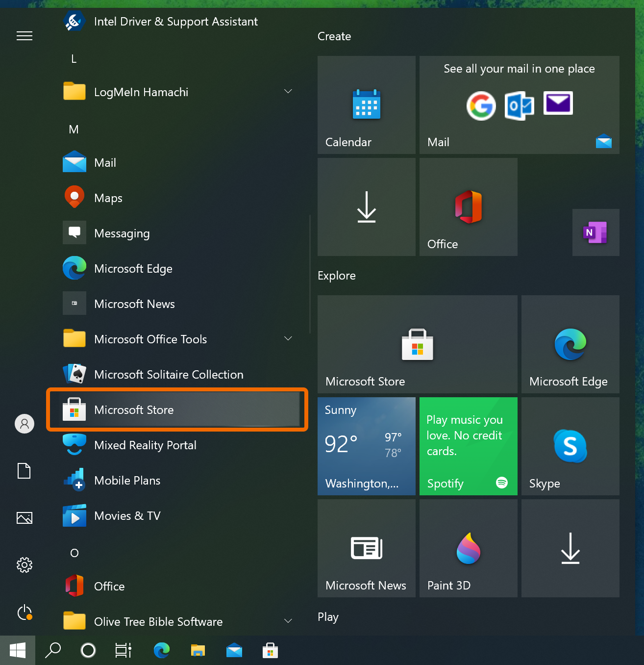The width and height of the screenshot is (644, 665).
Task: Open the Documents icon in sidebar
Action: click(25, 471)
